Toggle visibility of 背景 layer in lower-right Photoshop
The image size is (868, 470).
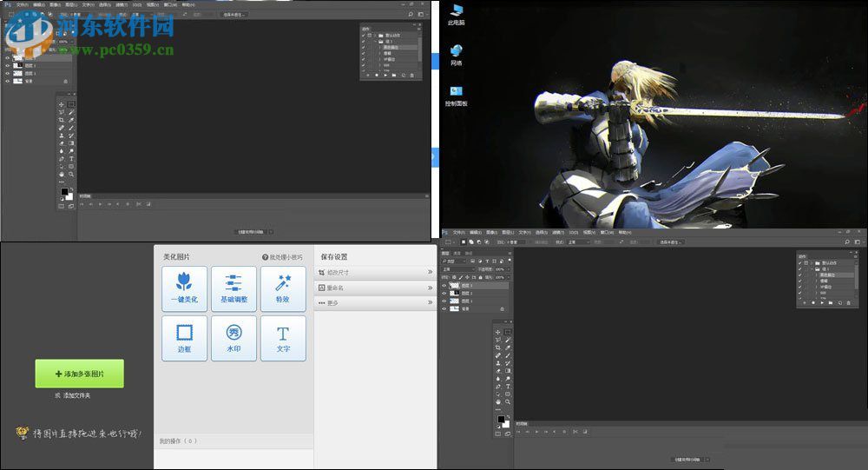pyautogui.click(x=444, y=308)
